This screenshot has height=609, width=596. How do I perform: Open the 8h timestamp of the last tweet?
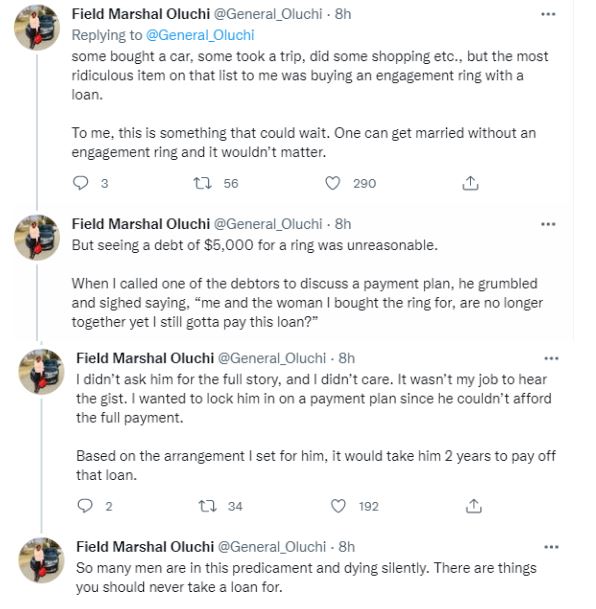[346, 547]
